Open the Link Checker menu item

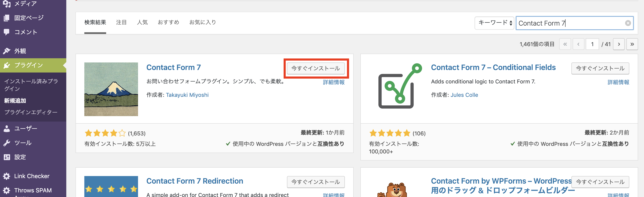32,176
